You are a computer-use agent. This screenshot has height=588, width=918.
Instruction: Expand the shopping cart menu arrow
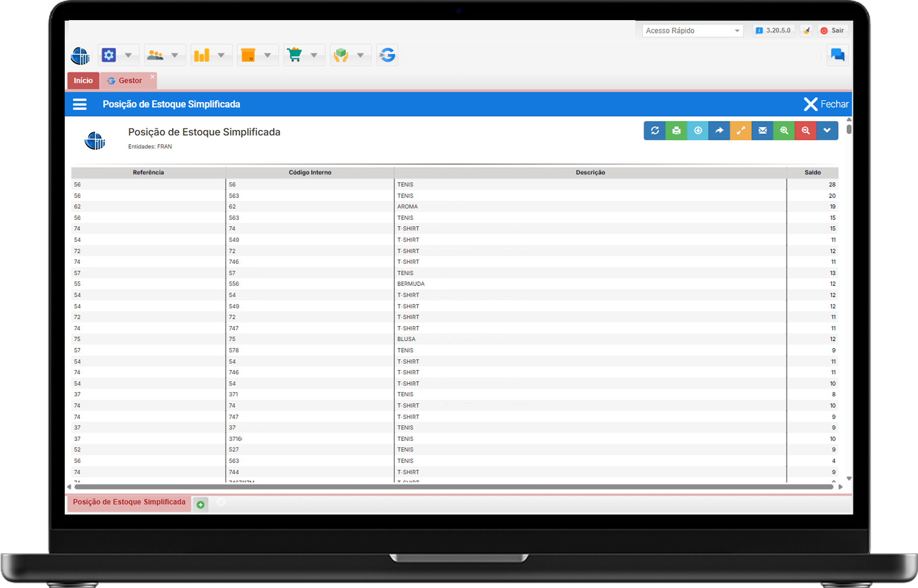(314, 55)
